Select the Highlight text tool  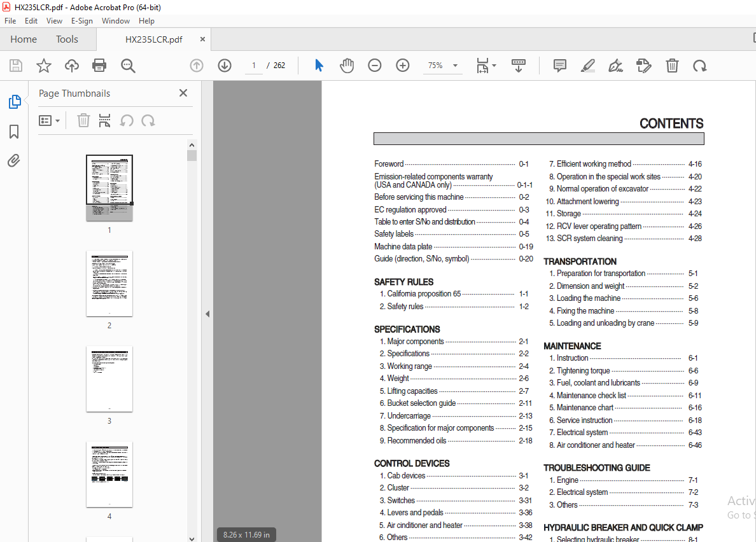click(588, 66)
